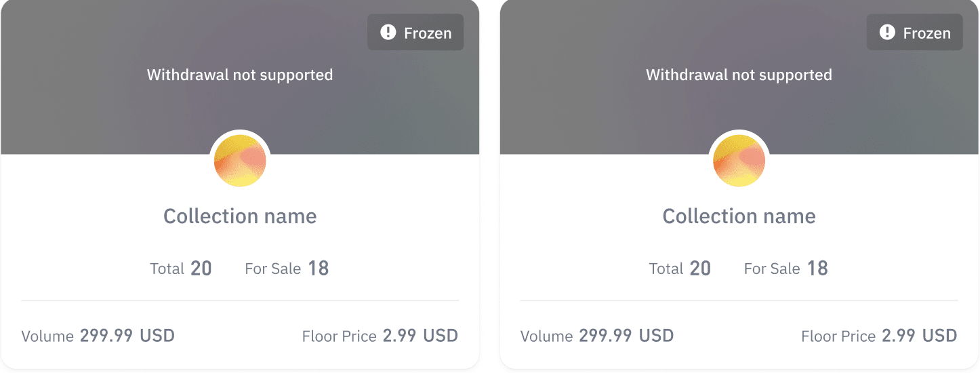This screenshot has height=373, width=980.
Task: Open Collection name title on right card
Action: [739, 216]
